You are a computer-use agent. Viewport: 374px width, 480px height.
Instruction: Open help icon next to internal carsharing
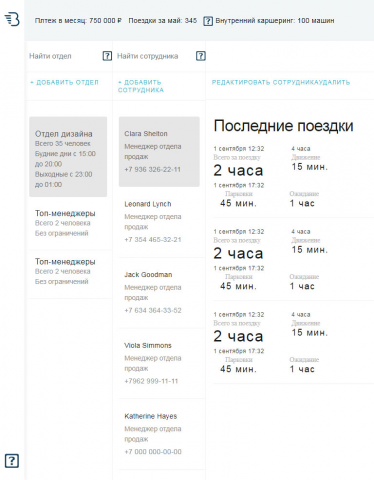pyautogui.click(x=208, y=21)
